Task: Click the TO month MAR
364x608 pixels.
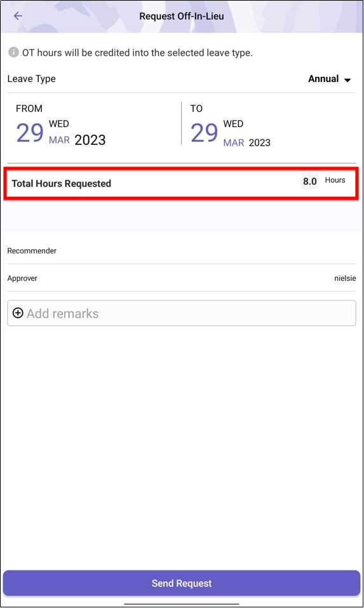Action: tap(234, 143)
